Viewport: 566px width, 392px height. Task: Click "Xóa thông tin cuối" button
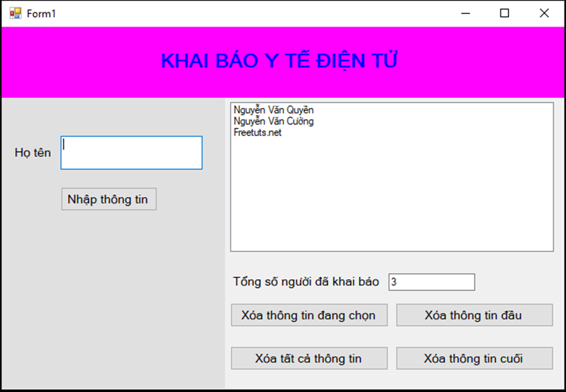474,358
